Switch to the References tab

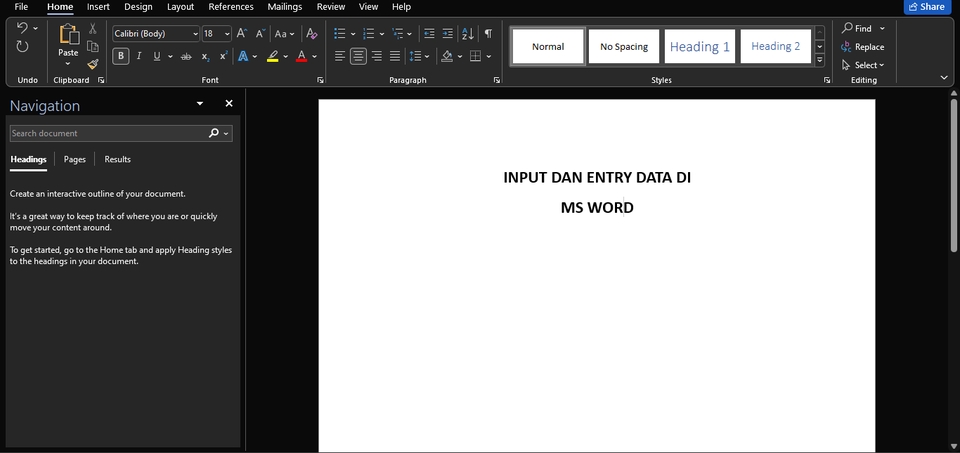[231, 7]
